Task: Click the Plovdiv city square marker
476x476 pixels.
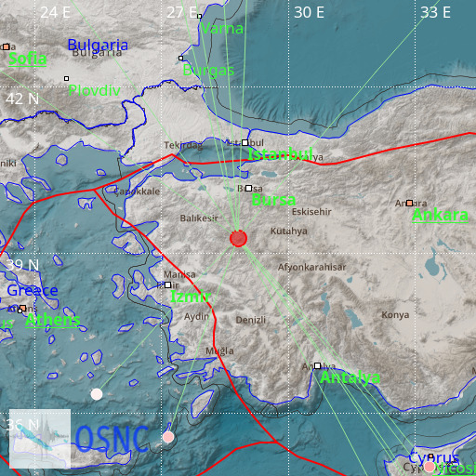Action: (x=66, y=78)
